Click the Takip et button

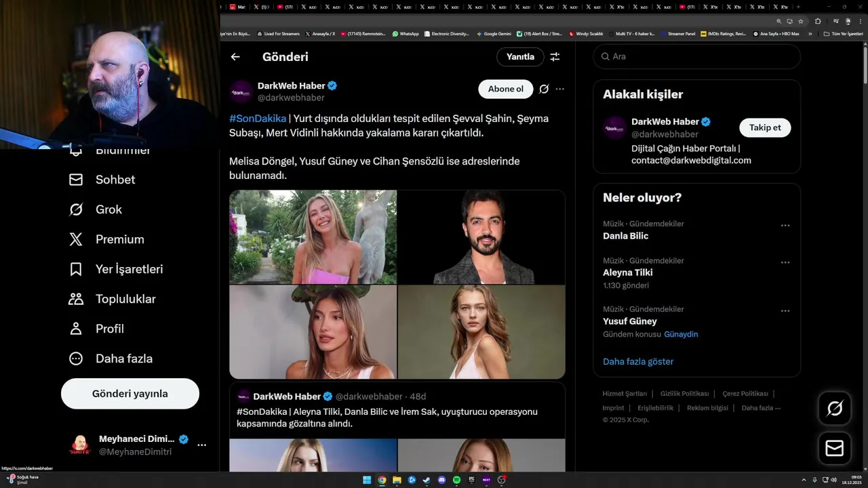click(765, 127)
